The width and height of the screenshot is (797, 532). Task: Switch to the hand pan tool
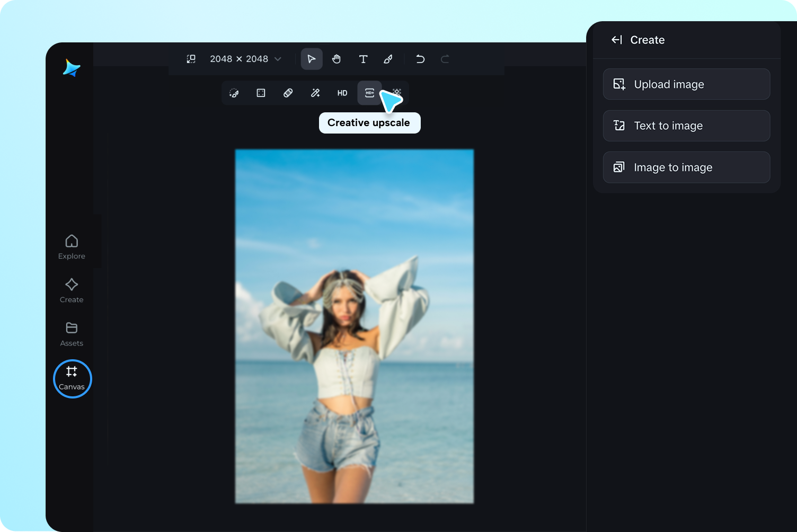pos(336,59)
